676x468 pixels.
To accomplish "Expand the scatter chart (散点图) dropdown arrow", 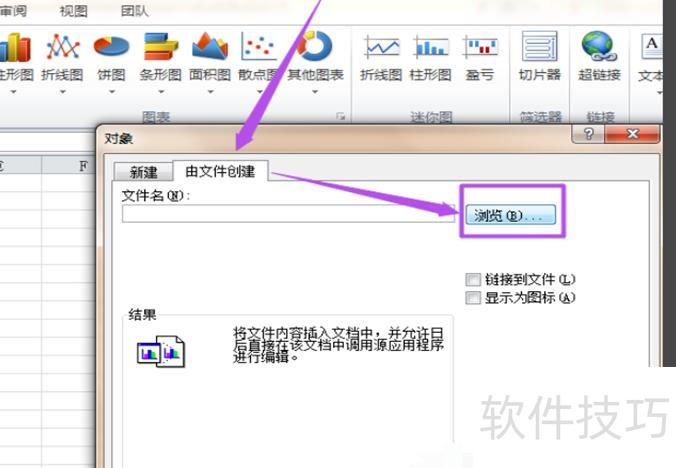I will 260,92.
